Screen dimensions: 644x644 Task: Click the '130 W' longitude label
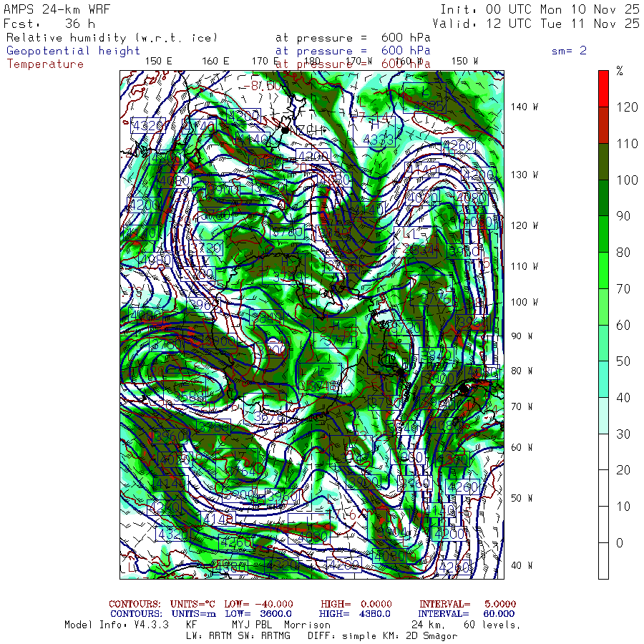point(524,175)
